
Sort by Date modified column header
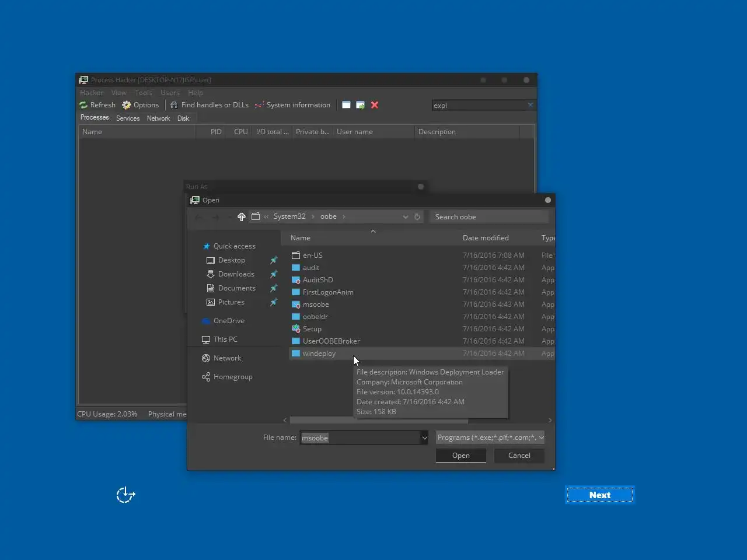point(486,238)
